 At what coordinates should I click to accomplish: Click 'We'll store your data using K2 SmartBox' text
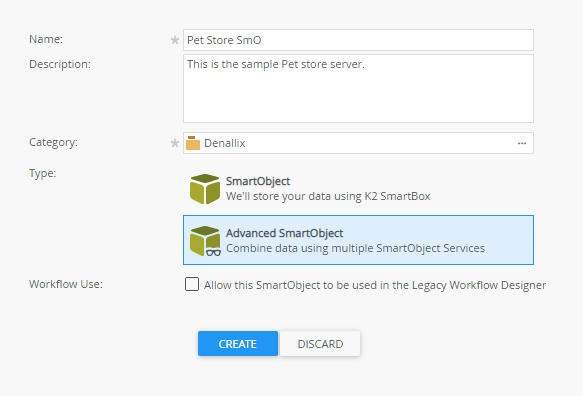(328, 196)
